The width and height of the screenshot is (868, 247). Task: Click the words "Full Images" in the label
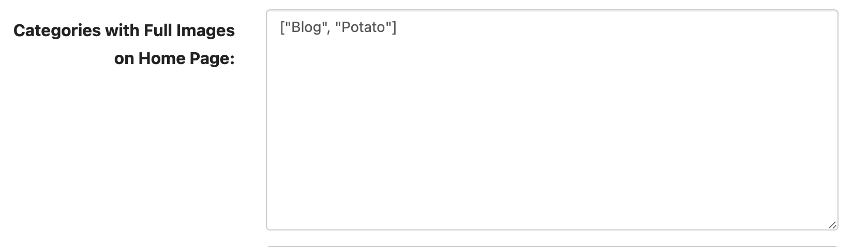pyautogui.click(x=189, y=31)
